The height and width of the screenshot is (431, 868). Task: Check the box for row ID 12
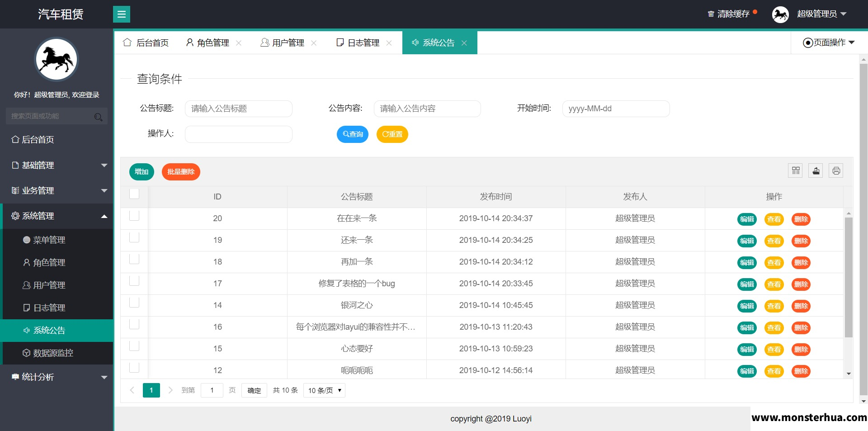(x=134, y=367)
